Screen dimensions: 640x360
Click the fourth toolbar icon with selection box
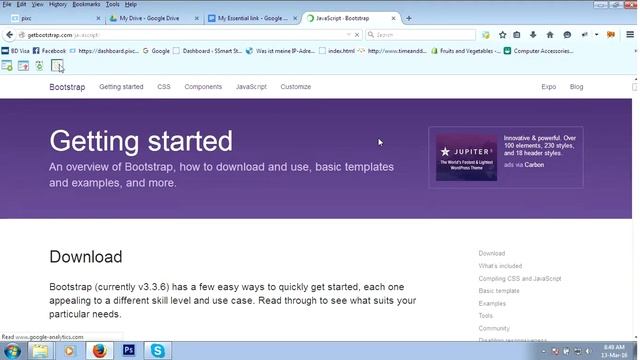pos(57,65)
